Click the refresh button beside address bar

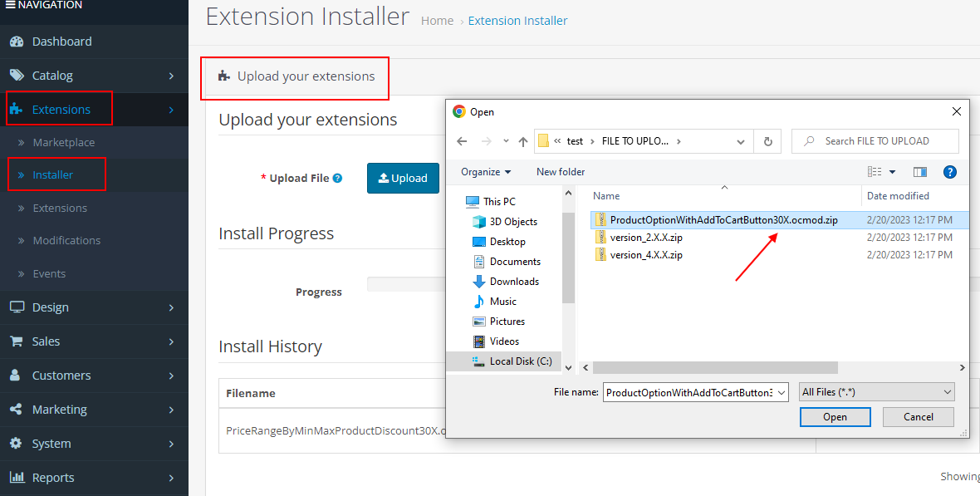(767, 141)
